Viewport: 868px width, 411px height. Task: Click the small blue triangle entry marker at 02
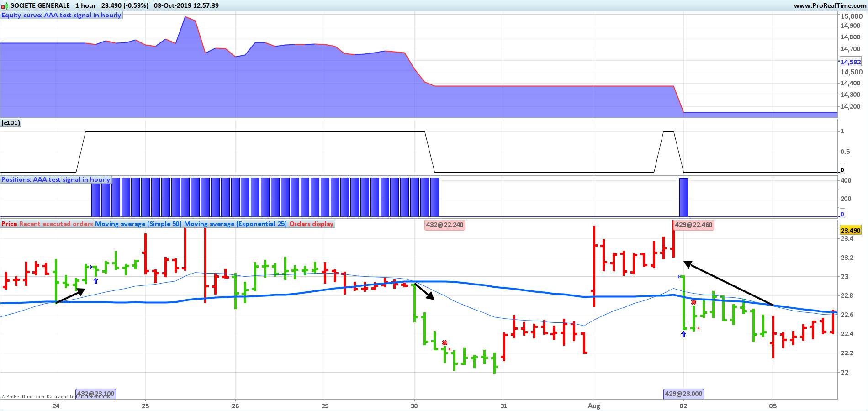pos(679,276)
